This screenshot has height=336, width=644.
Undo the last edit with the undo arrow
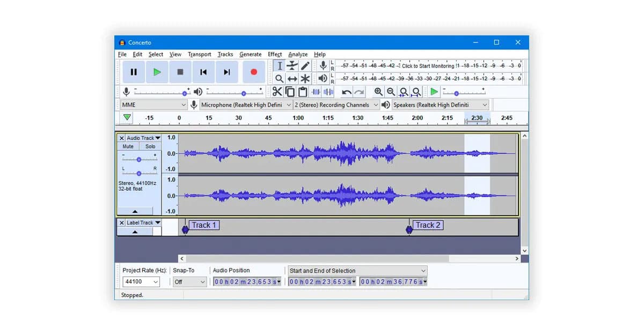click(x=346, y=91)
